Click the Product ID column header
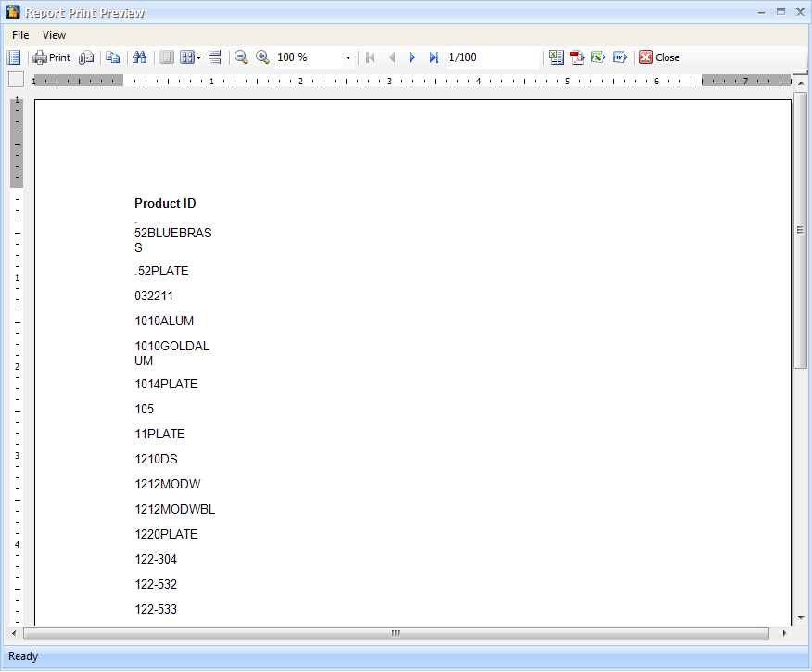This screenshot has width=812, height=672. click(165, 204)
